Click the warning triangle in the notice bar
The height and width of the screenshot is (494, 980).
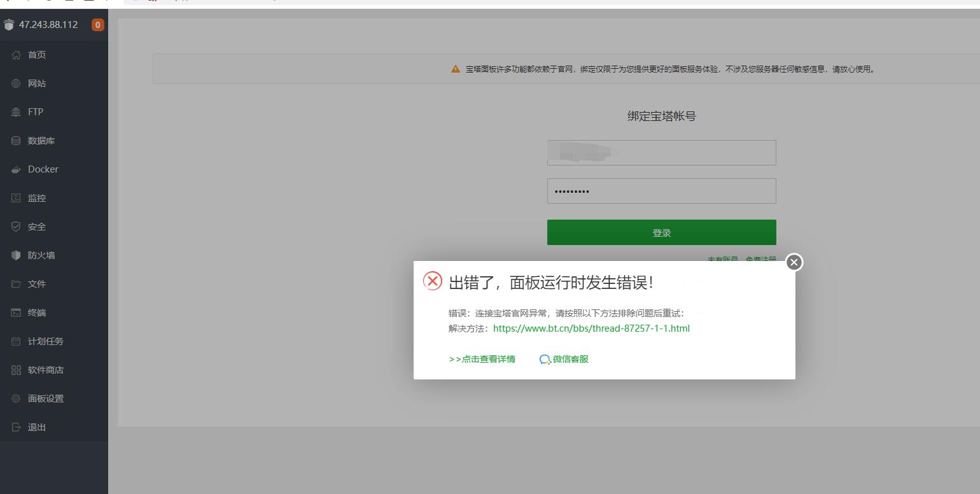click(x=456, y=69)
